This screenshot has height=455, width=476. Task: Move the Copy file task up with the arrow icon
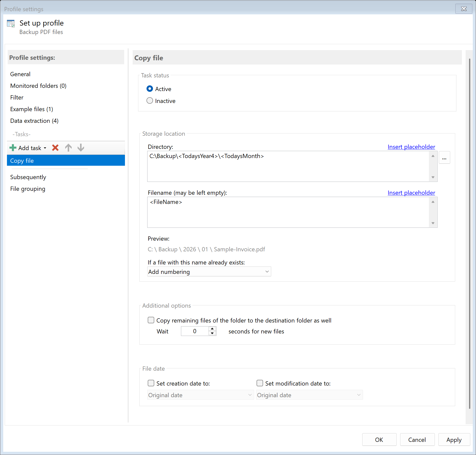pyautogui.click(x=68, y=148)
